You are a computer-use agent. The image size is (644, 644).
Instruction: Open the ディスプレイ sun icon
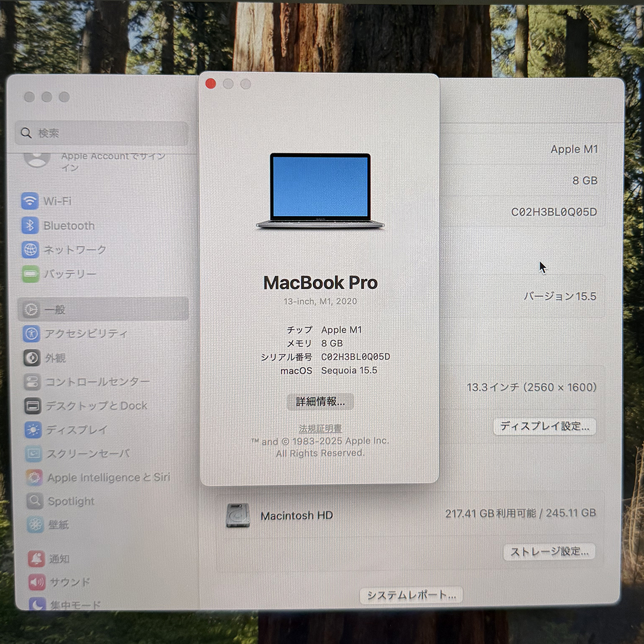[33, 430]
